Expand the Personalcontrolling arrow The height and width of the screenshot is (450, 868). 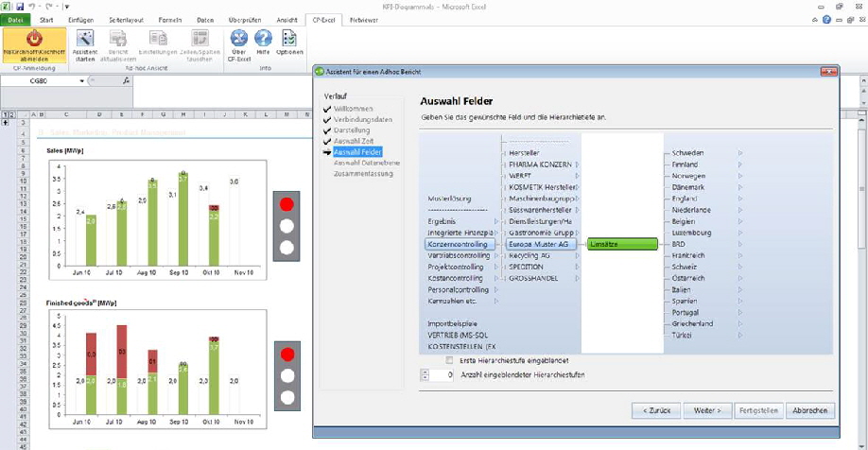(496, 289)
